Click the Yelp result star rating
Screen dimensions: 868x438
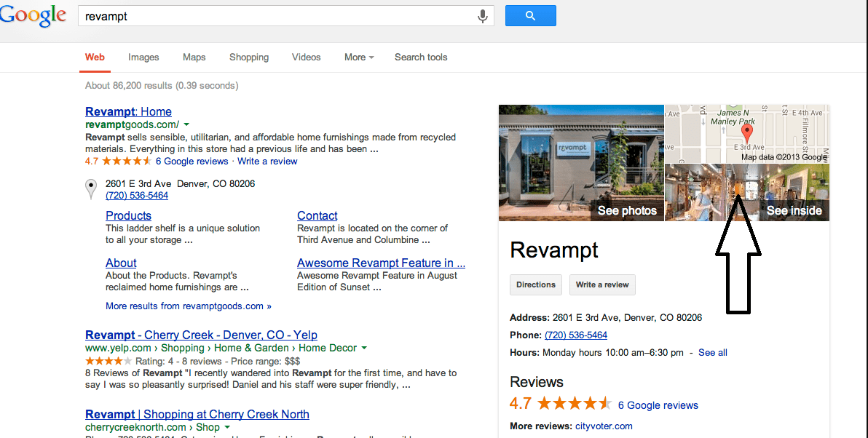108,361
